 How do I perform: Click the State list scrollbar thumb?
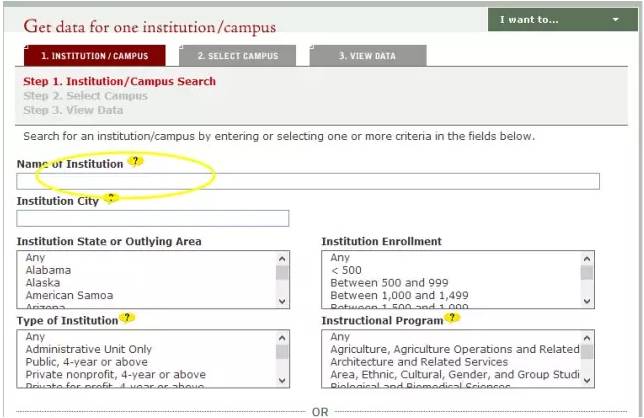[x=282, y=273]
